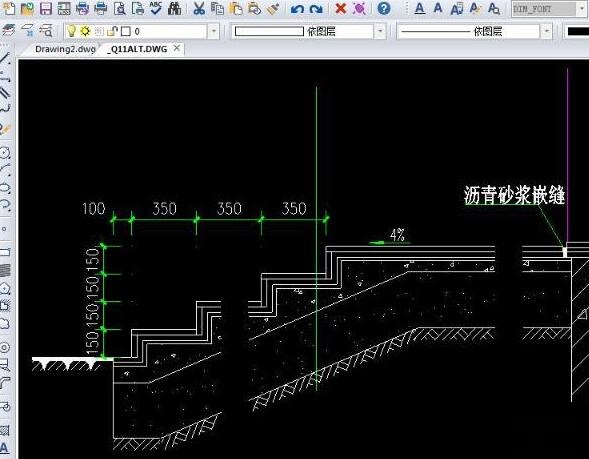Select the Donut ring tool
This screenshot has width=589, height=459.
tap(5, 348)
